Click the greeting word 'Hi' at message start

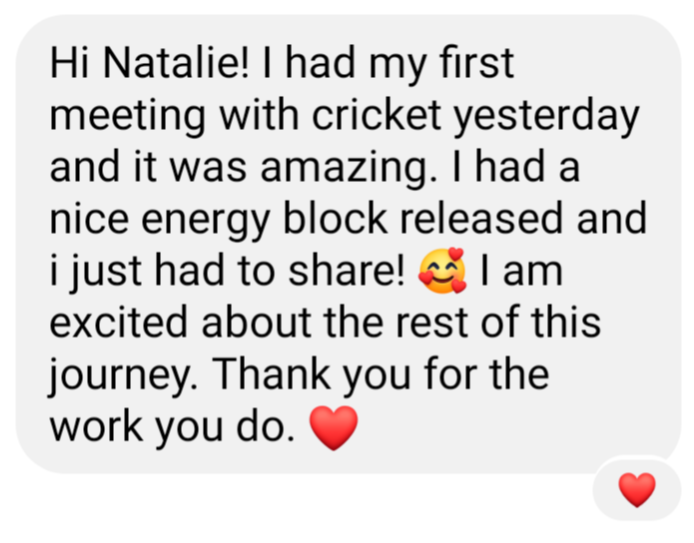pyautogui.click(x=69, y=62)
